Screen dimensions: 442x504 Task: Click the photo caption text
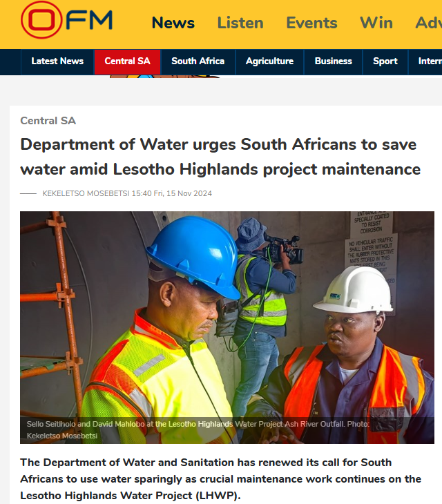click(198, 429)
